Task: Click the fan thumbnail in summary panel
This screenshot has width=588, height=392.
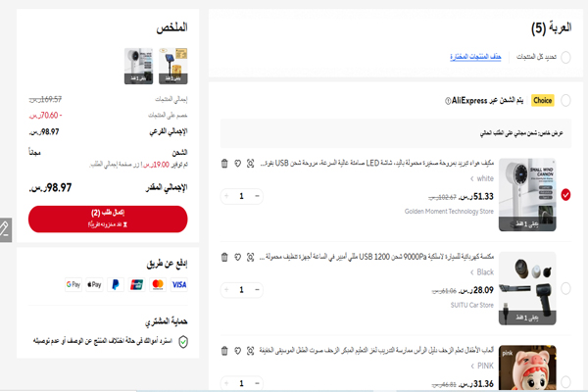Action: point(139,66)
